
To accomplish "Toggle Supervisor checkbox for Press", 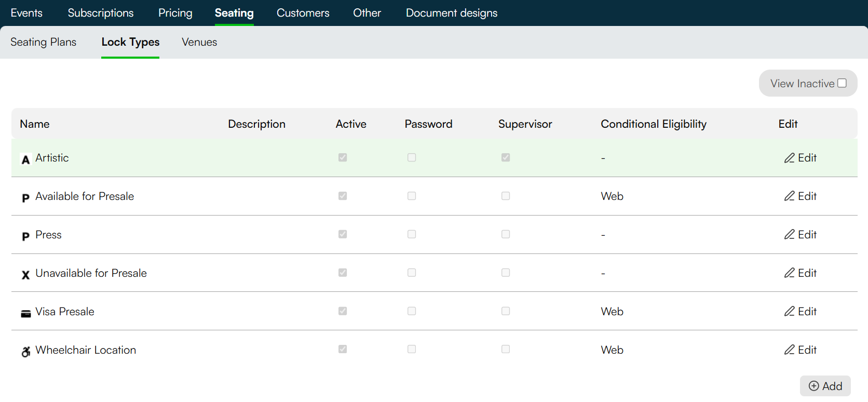I will (x=506, y=234).
